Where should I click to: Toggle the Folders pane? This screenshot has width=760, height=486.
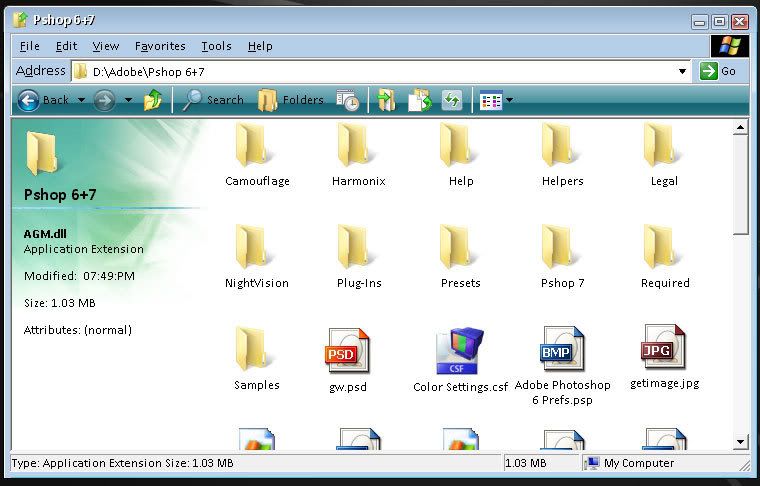click(x=290, y=100)
